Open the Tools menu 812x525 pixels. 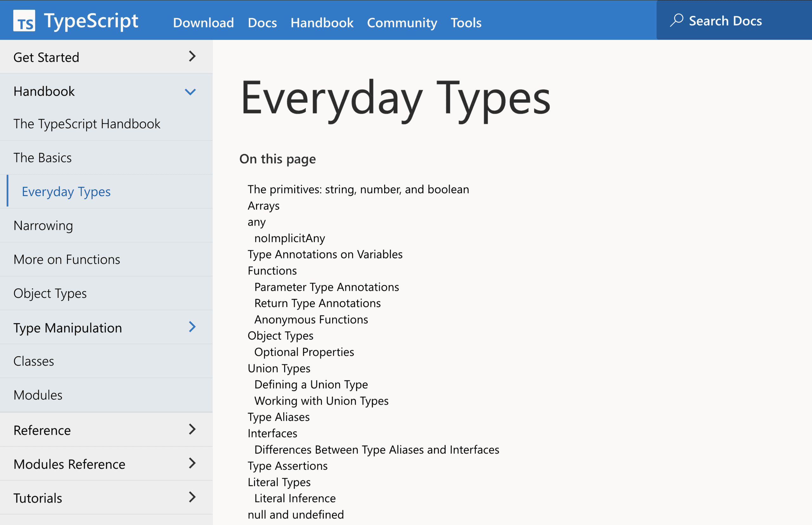(466, 22)
